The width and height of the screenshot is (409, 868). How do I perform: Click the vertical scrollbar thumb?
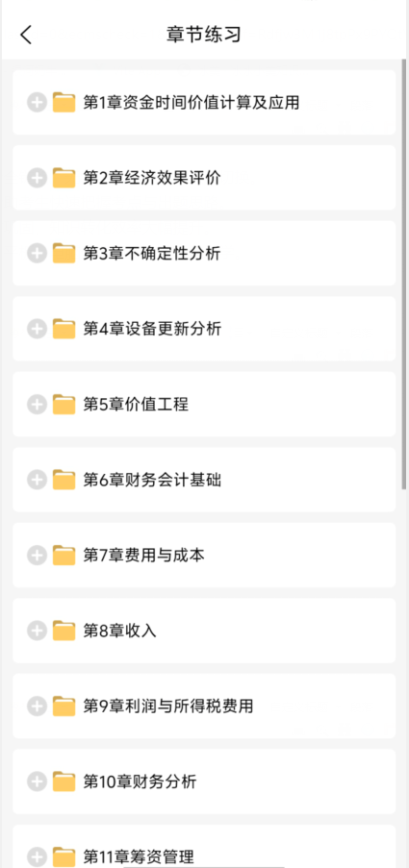point(404,273)
